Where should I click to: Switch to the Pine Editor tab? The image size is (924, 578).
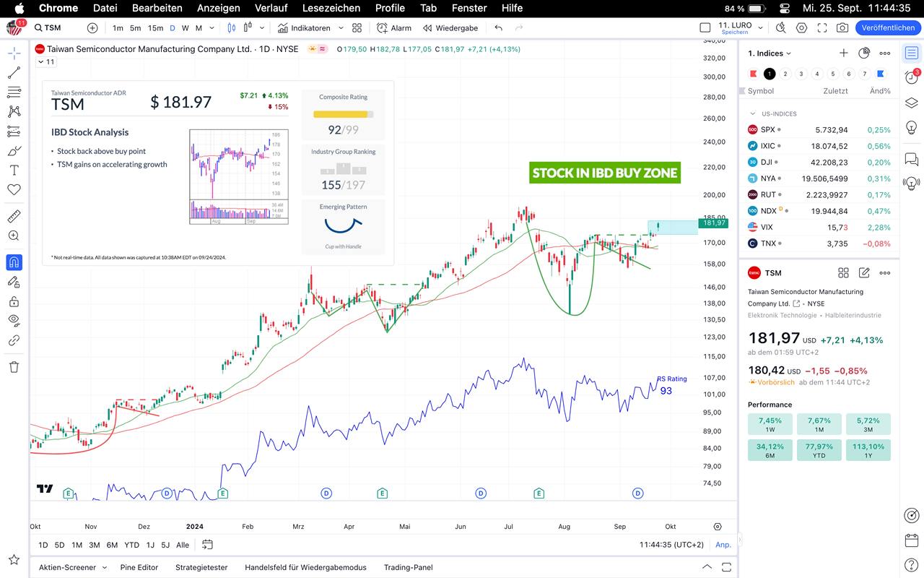pos(139,567)
